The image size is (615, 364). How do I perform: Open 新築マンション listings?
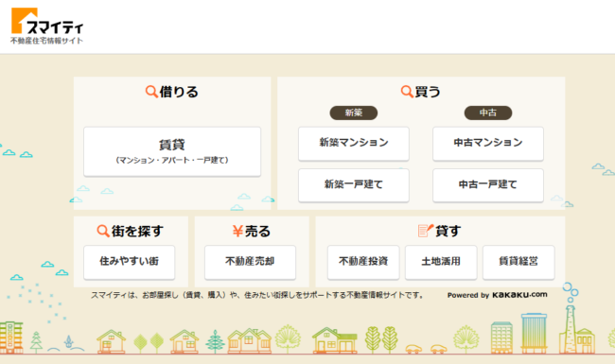354,144
